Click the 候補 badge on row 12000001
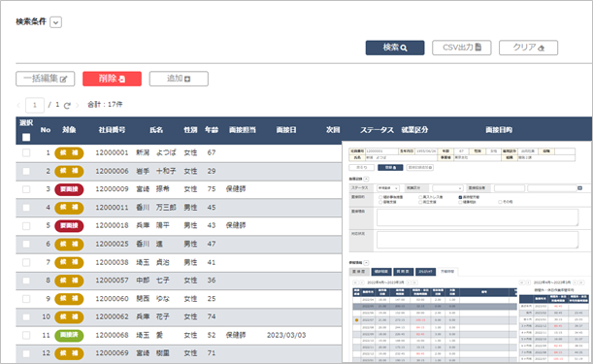 (x=69, y=152)
